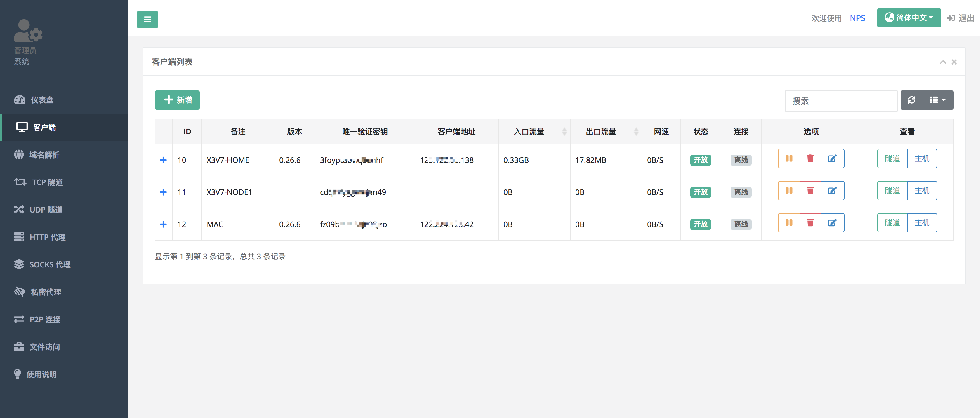The width and height of the screenshot is (980, 418).
Task: Click 新增 to add a new client
Action: pos(177,100)
